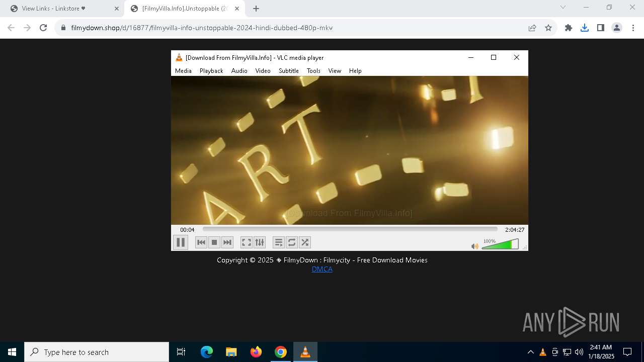644x362 pixels.
Task: Click the VLC tray icon
Action: click(x=543, y=352)
